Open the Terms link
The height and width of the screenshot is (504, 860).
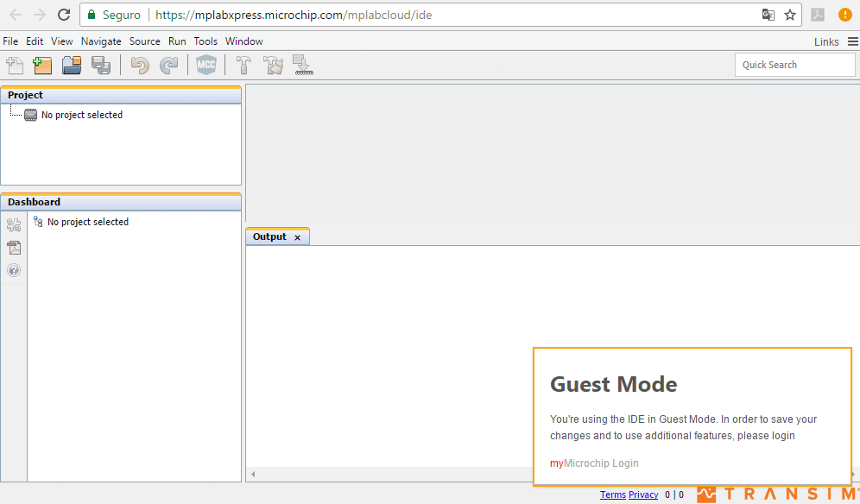(x=612, y=495)
